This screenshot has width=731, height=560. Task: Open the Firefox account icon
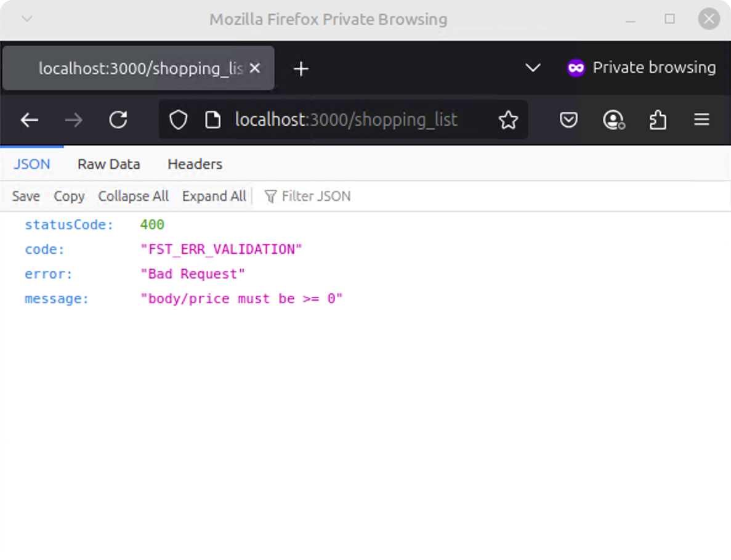(x=613, y=120)
